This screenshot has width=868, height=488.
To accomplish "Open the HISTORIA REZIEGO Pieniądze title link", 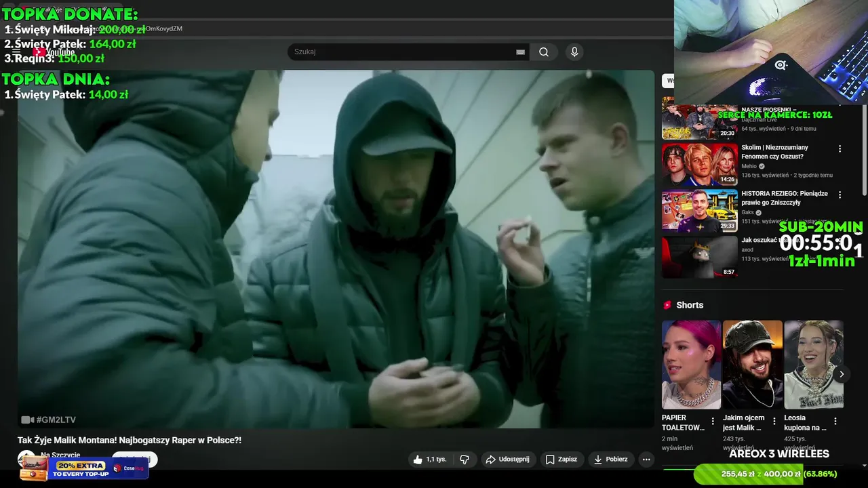I will [785, 198].
